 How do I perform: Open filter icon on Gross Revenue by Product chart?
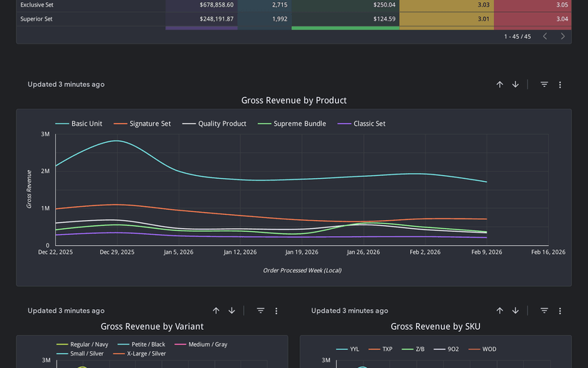click(544, 85)
